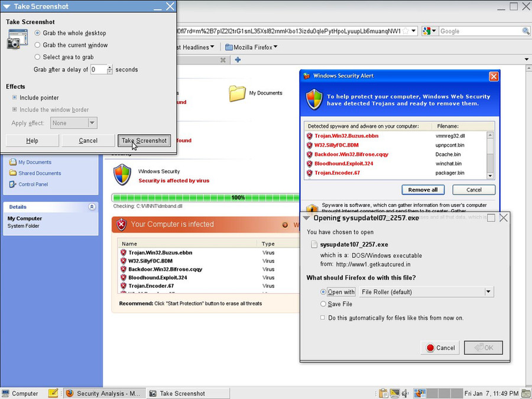The image size is (532, 399).
Task: Click Cancel in Windows Security Alert
Action: coord(473,190)
